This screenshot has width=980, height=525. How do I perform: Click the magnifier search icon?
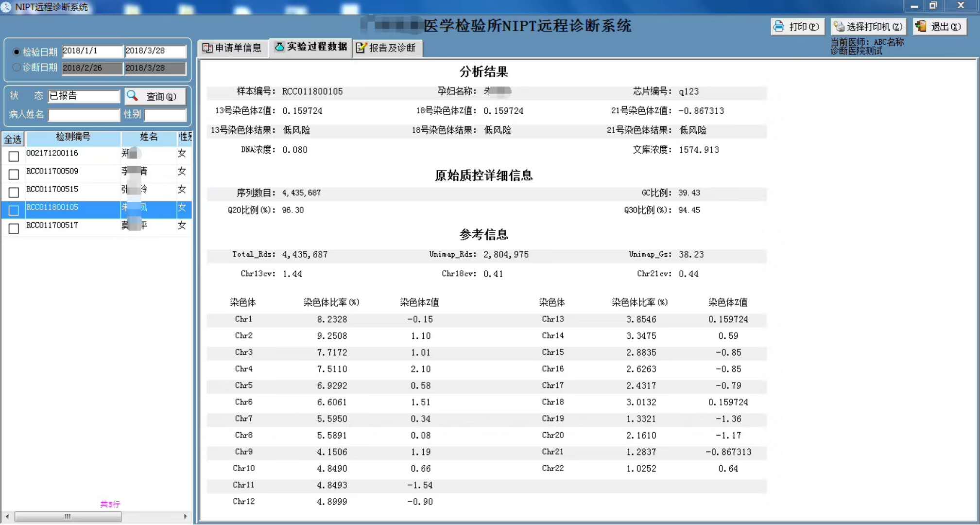pos(132,96)
